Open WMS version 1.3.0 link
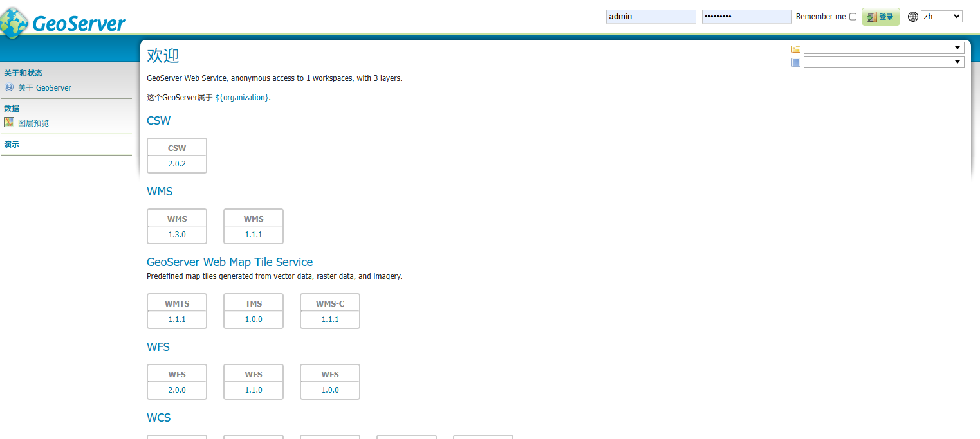Viewport: 980px width, 439px height. tap(177, 235)
